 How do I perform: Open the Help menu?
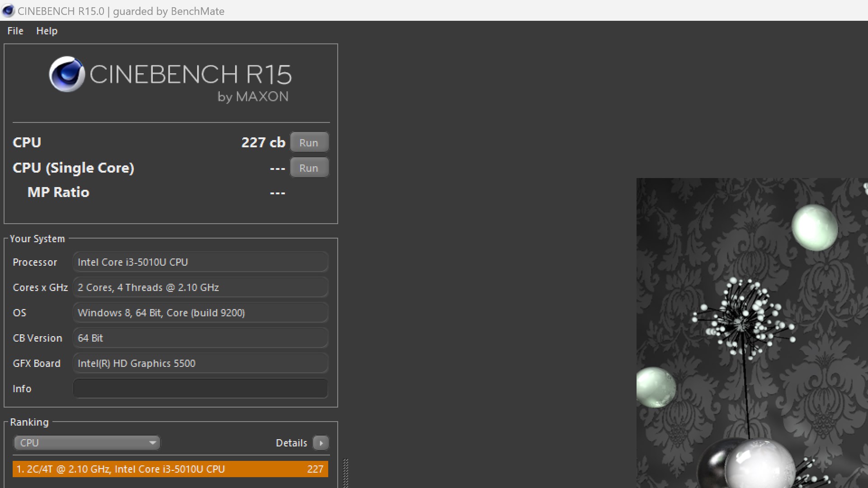click(x=47, y=31)
